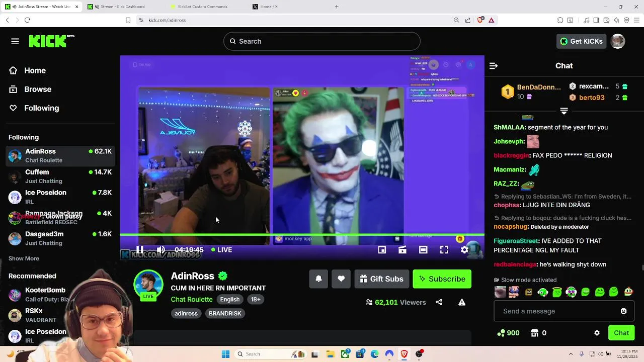
Task: Click the video progress bar
Action: (x=302, y=235)
